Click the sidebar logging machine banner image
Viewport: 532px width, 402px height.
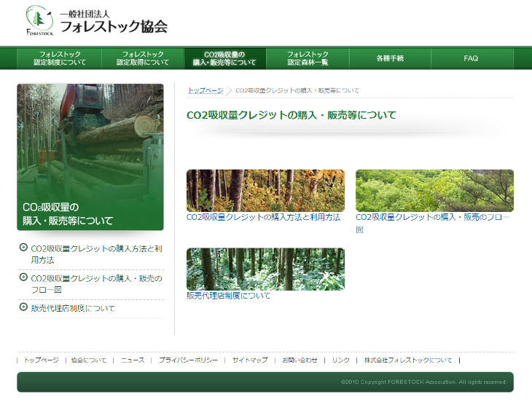coord(90,157)
